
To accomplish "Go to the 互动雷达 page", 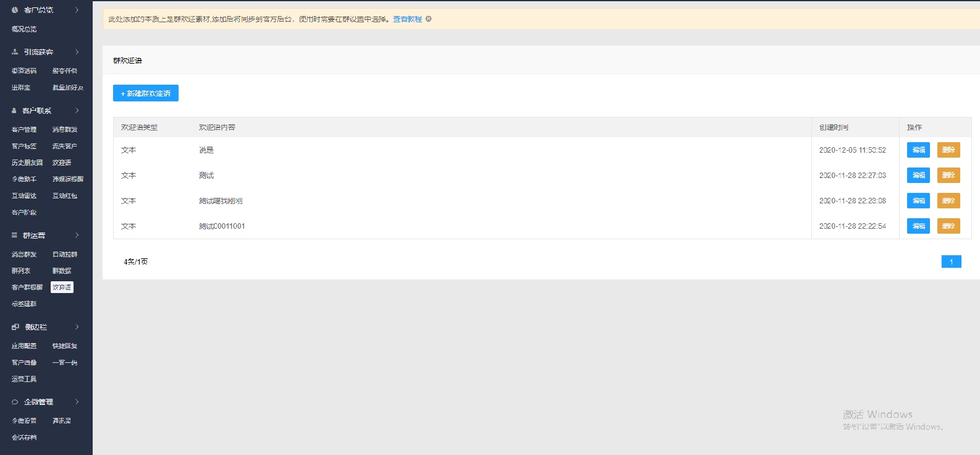I will point(24,196).
